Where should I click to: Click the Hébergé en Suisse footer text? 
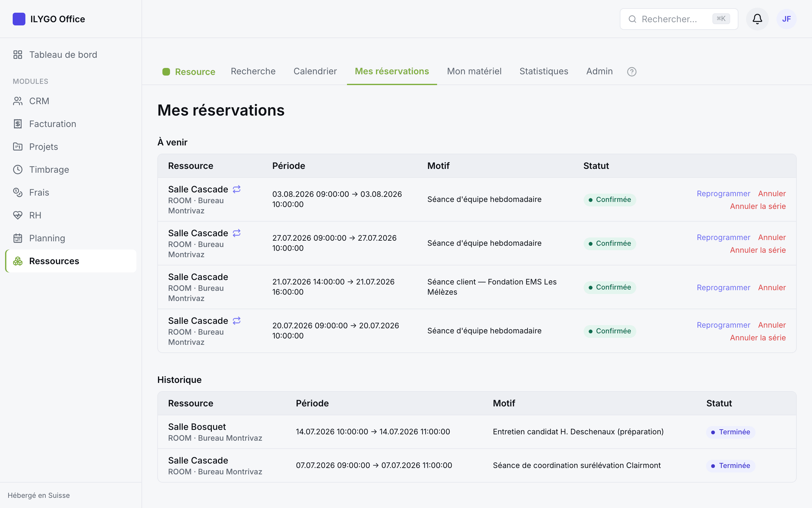coord(39,496)
